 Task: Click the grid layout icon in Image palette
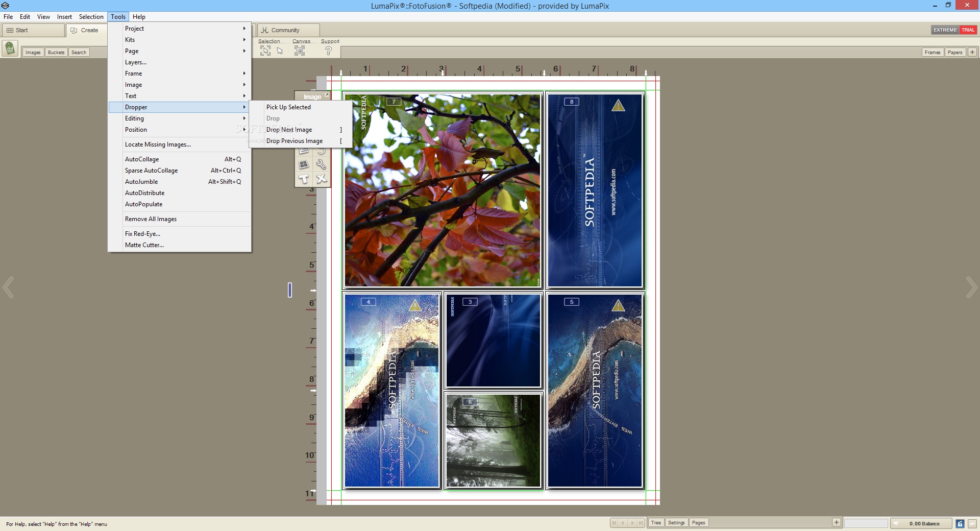pyautogui.click(x=304, y=164)
